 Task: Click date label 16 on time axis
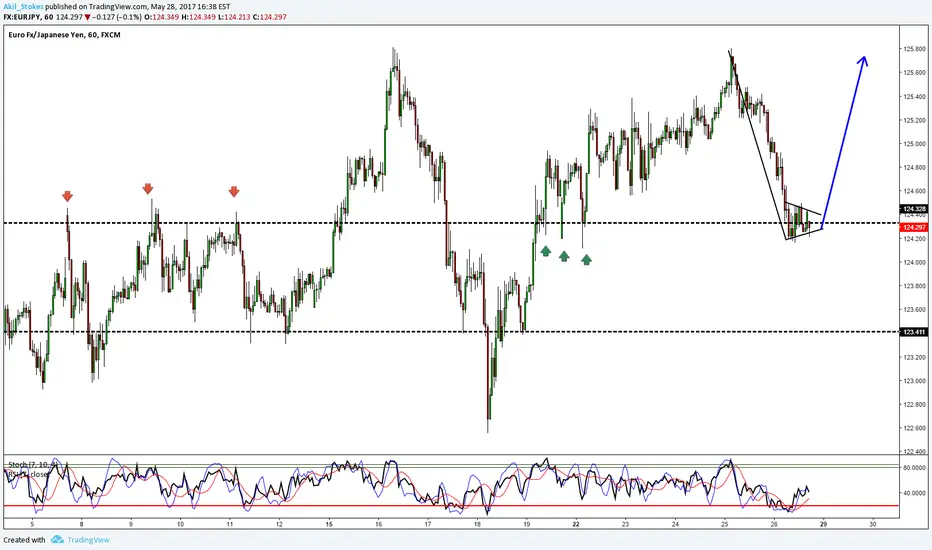378,524
